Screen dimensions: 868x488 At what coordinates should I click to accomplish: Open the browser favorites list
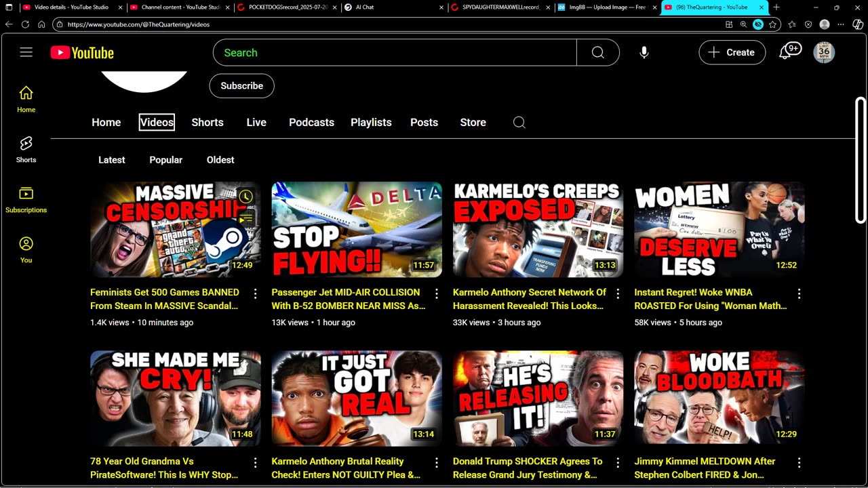pyautogui.click(x=792, y=24)
